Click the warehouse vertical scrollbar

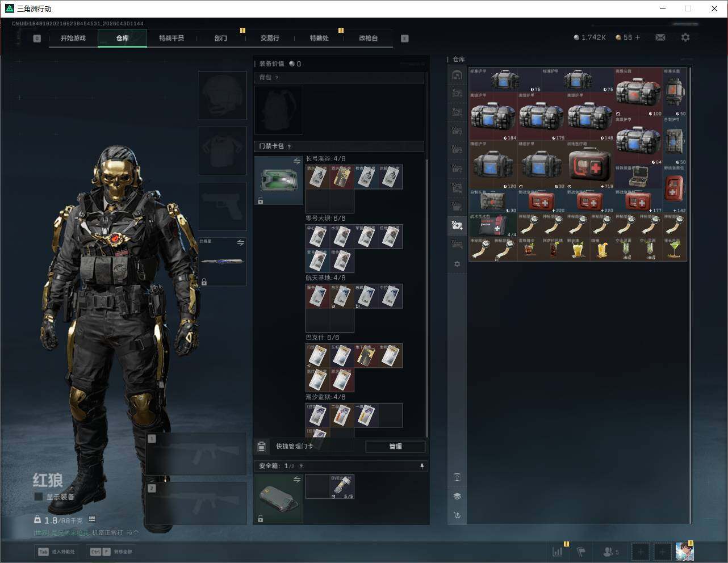tap(690, 295)
